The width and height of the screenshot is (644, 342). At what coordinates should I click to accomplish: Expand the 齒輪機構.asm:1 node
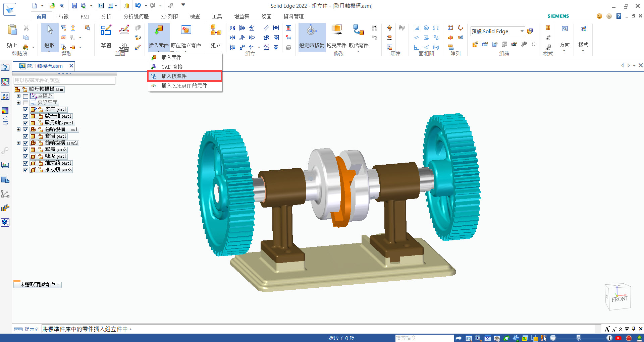point(19,129)
